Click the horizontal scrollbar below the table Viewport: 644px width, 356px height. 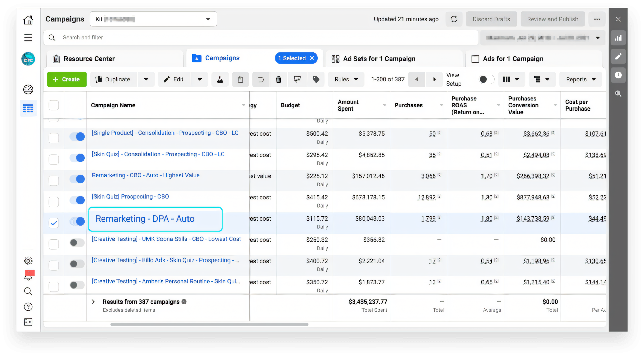coord(209,324)
